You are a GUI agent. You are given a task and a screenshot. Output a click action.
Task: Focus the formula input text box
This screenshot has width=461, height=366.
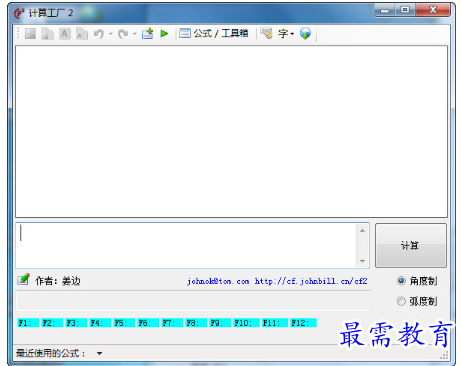click(x=187, y=245)
